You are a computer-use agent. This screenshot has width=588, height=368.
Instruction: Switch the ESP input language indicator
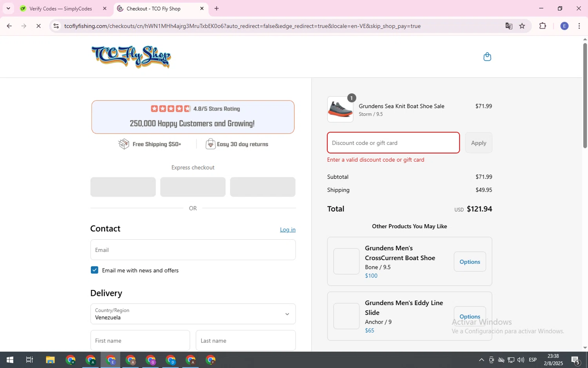(x=533, y=360)
